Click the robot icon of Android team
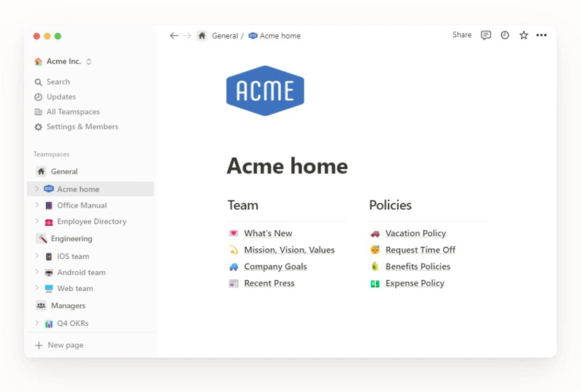This screenshot has width=581, height=392. coord(49,273)
